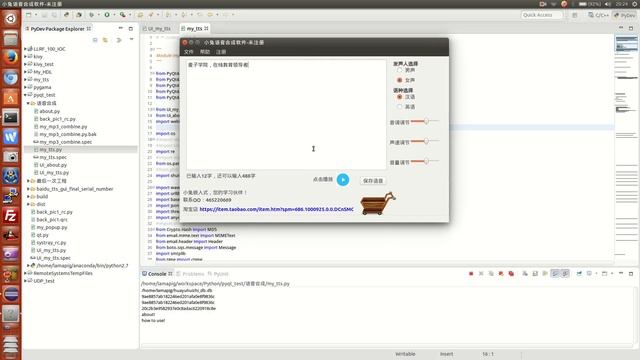
Task: Open the Ubuntu Software Center launcher icon
Action: [x=11, y=98]
